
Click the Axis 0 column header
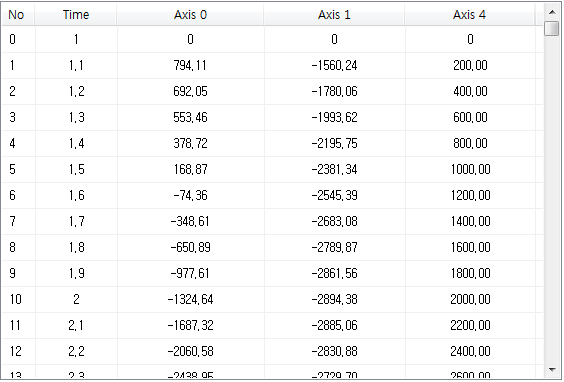coord(190,15)
